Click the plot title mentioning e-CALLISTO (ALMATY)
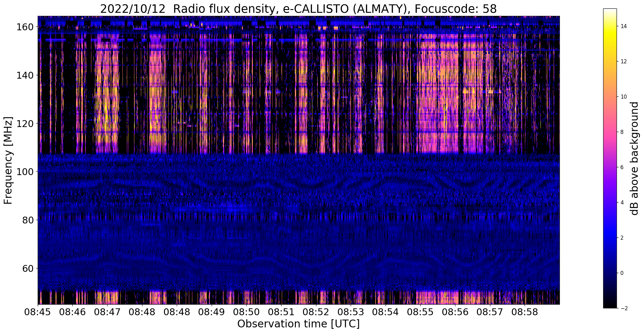 pos(298,9)
